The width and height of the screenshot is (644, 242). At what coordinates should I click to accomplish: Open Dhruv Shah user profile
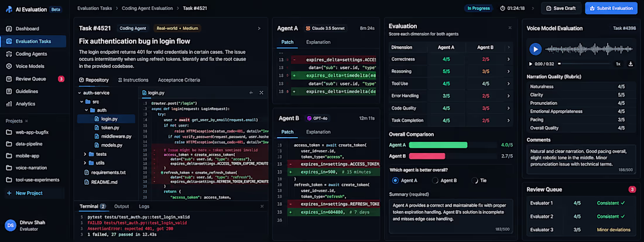pyautogui.click(x=25, y=225)
